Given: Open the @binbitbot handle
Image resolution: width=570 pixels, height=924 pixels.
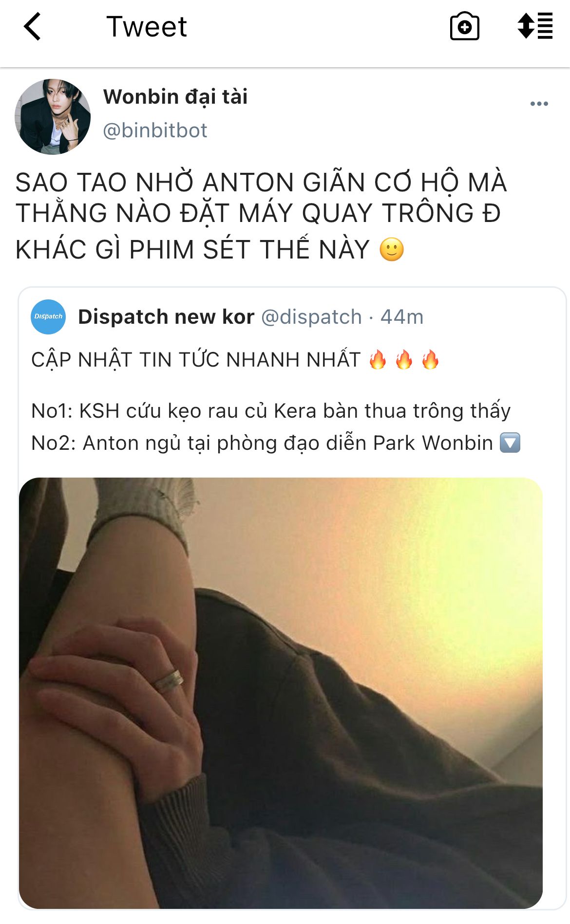Looking at the screenshot, I should coord(155,130).
